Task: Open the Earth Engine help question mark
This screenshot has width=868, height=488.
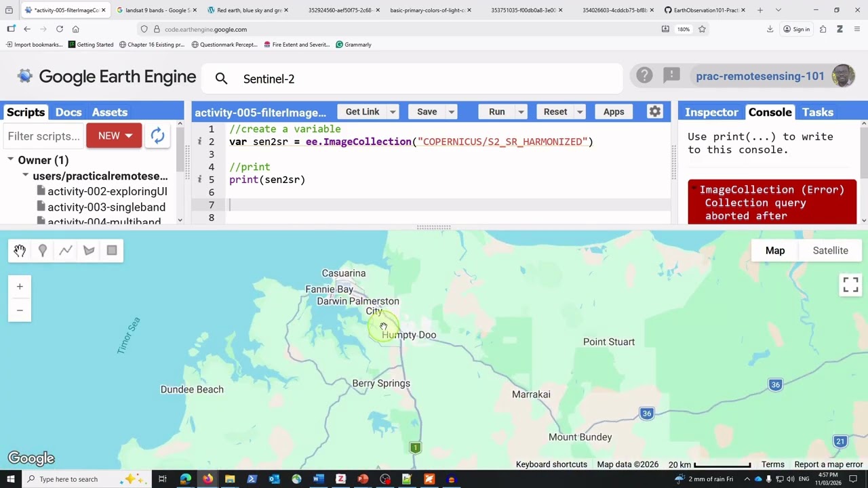Action: pyautogui.click(x=644, y=75)
